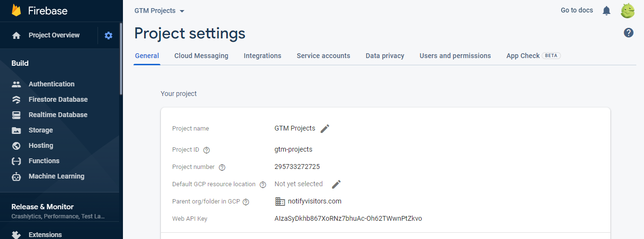The image size is (644, 239).
Task: Click the Authentication people icon
Action: (16, 84)
